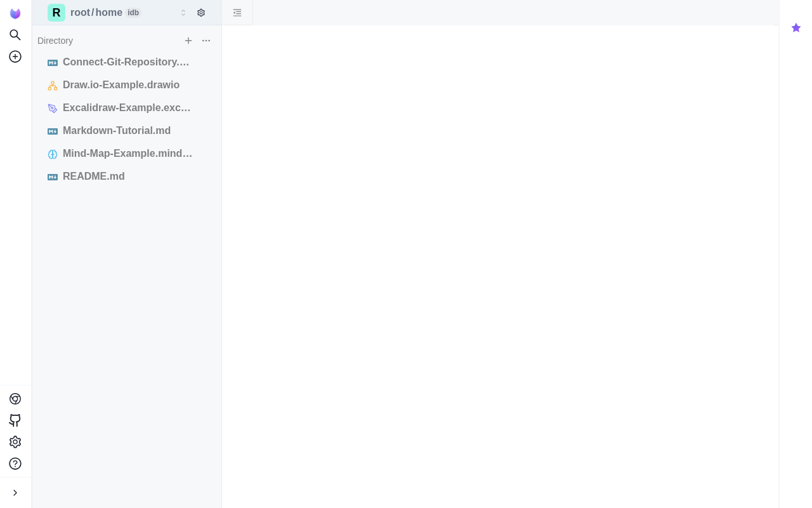Click the home repository name

(108, 13)
